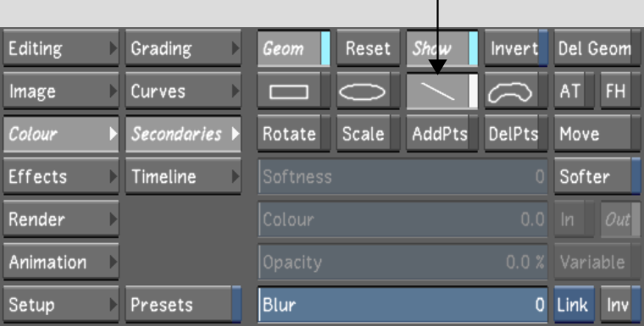Select the freehand curved shape tool
This screenshot has width=644, height=326.
516,91
